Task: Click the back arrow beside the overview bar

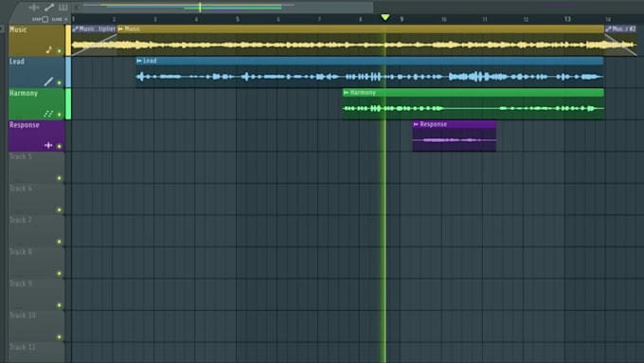Action: (77, 7)
